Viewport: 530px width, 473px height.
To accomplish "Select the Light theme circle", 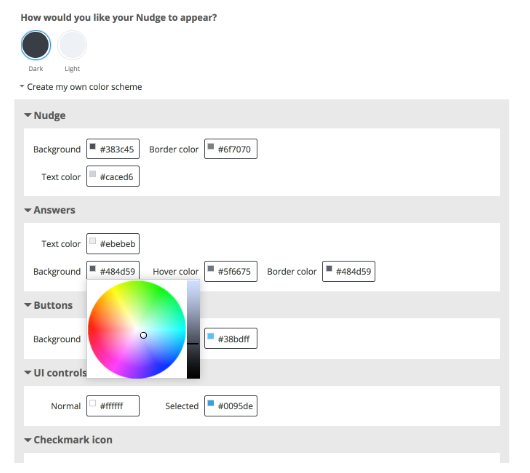I will tap(72, 45).
